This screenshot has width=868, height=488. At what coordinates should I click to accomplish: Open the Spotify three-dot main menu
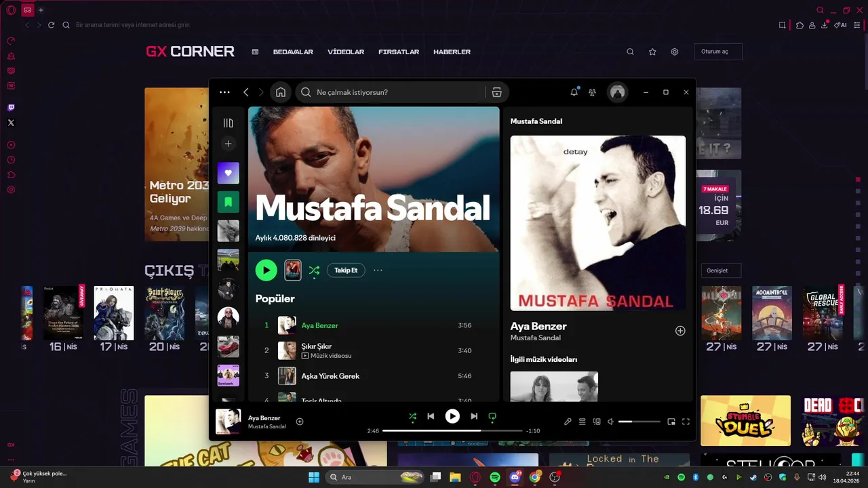point(224,92)
